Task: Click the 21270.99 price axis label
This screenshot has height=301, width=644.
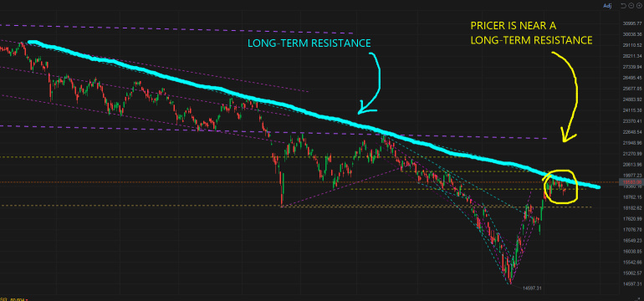Action: [632, 154]
